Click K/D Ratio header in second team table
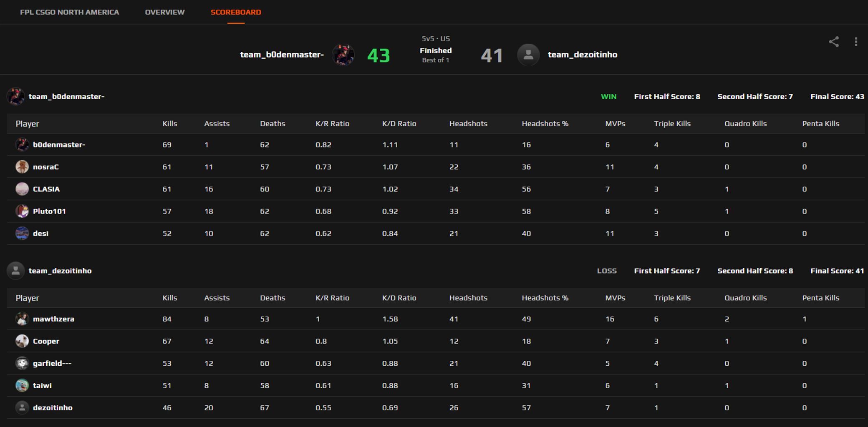This screenshot has height=427, width=868. coord(399,298)
